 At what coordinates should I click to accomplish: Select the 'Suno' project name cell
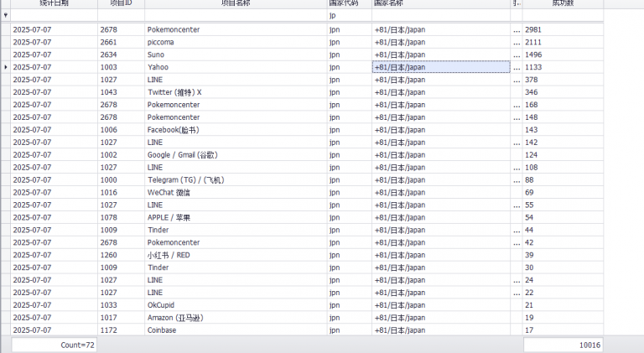point(236,55)
